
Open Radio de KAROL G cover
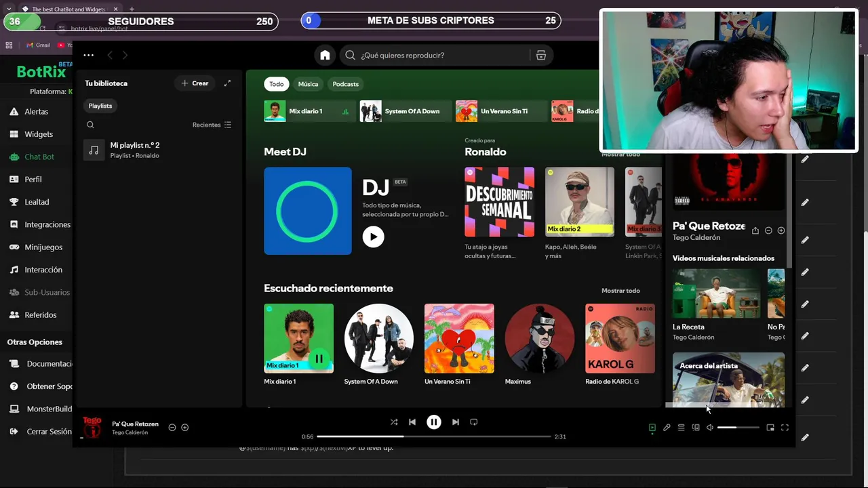[x=620, y=338]
